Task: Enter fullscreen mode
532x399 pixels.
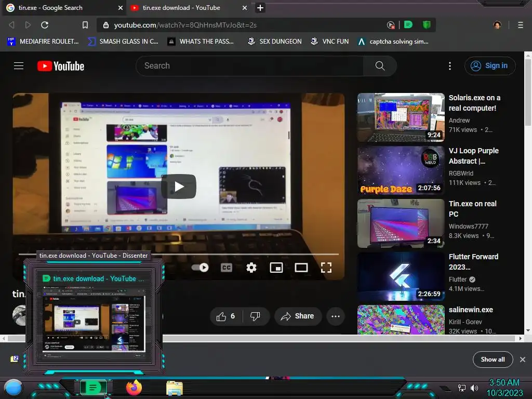Action: pyautogui.click(x=326, y=268)
